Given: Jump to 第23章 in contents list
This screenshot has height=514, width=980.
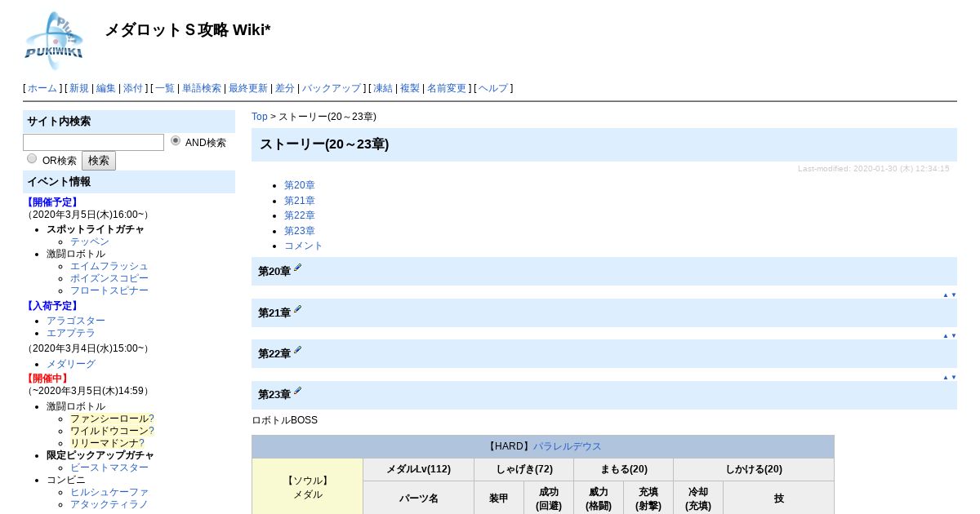Looking at the screenshot, I should click(x=300, y=231).
